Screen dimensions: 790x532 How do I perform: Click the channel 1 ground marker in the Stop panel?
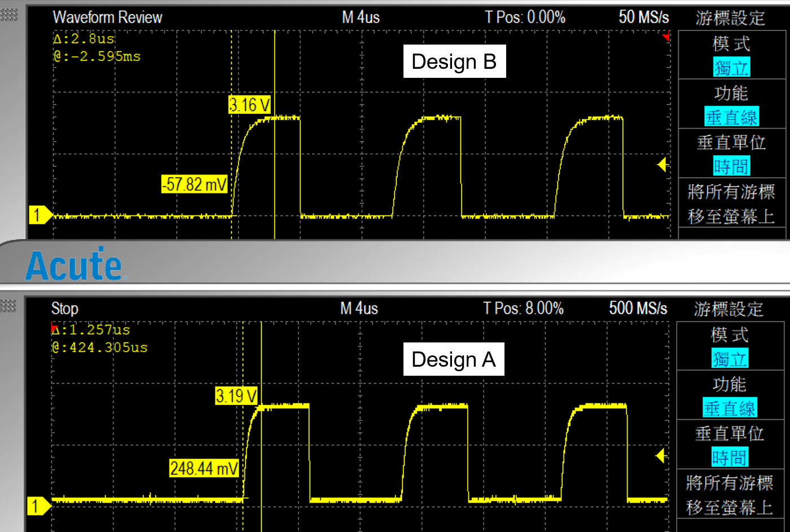coord(39,505)
